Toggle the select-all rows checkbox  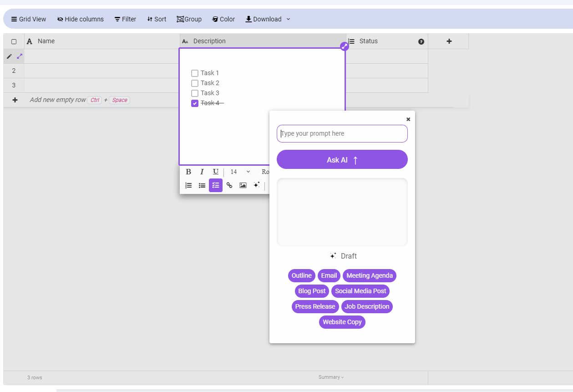pos(14,41)
